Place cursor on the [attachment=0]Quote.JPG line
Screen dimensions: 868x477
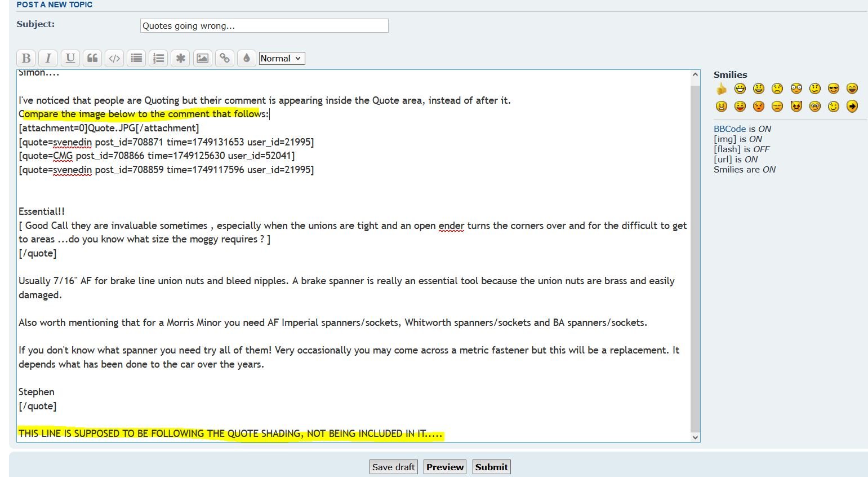pos(109,128)
